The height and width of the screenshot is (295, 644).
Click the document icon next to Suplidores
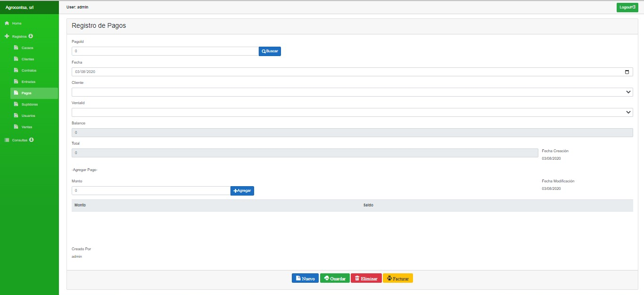coord(16,104)
